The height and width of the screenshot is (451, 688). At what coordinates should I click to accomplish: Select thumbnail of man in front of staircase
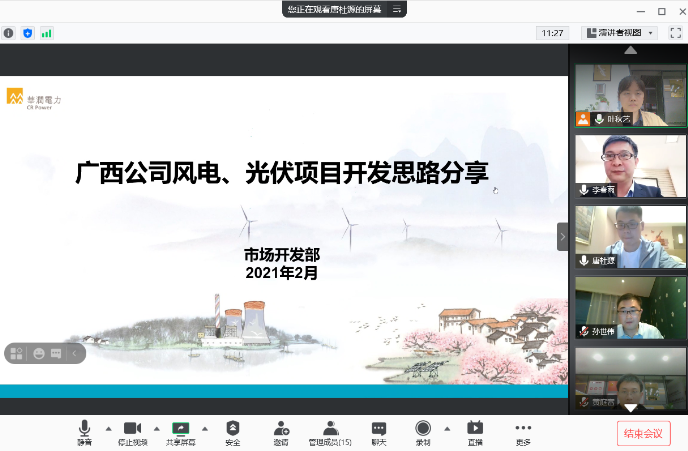point(631,166)
